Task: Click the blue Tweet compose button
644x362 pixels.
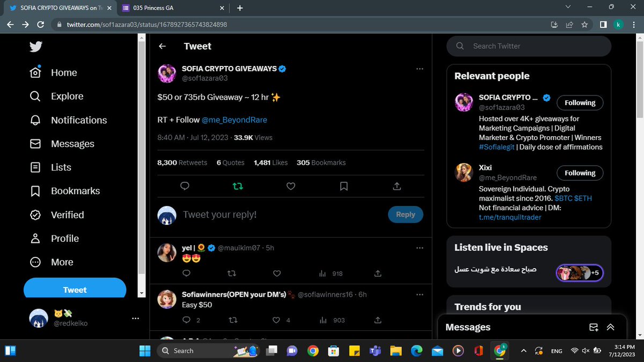Action: click(75, 289)
